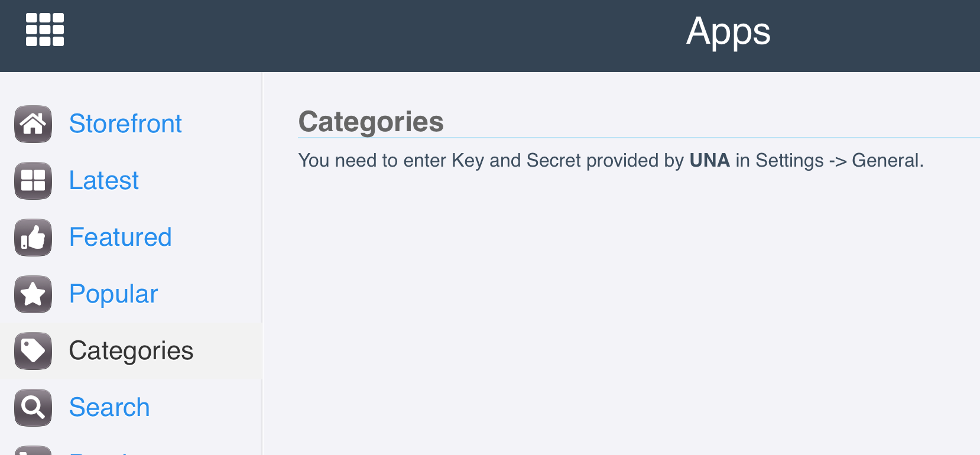Click the Featured thumbs-up icon
980x455 pixels.
33,238
